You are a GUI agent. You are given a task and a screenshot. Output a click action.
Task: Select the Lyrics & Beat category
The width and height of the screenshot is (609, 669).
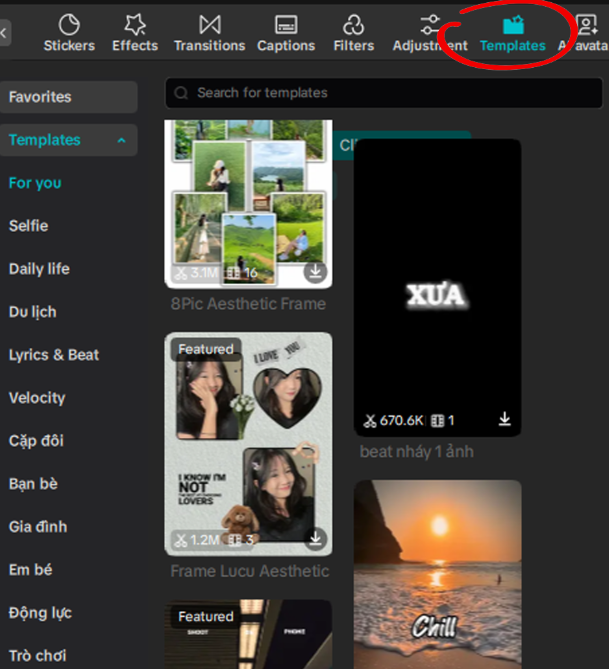coord(54,355)
